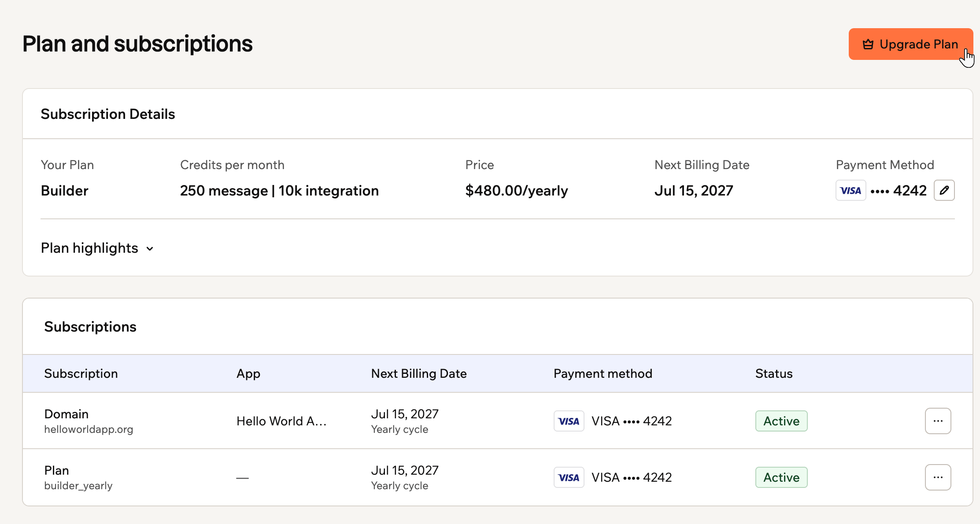Click the Yearly cycle text in the Domain row

[399, 429]
